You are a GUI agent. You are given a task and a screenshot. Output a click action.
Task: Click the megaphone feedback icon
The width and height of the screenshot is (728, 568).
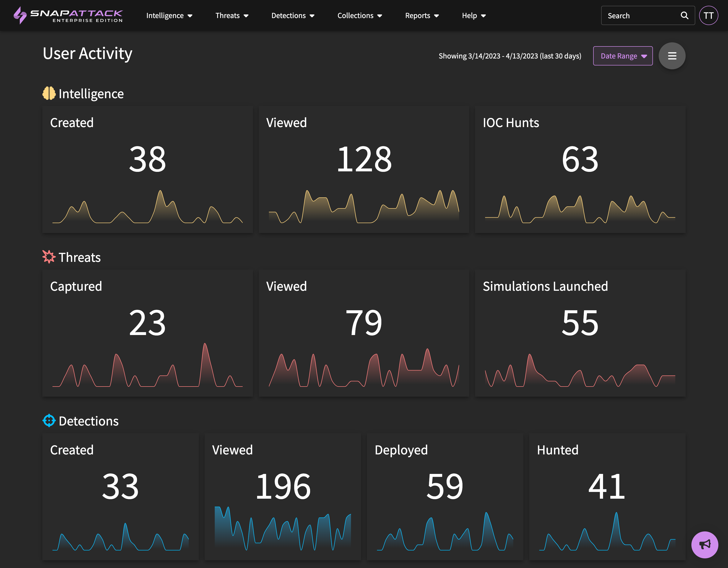pyautogui.click(x=705, y=545)
